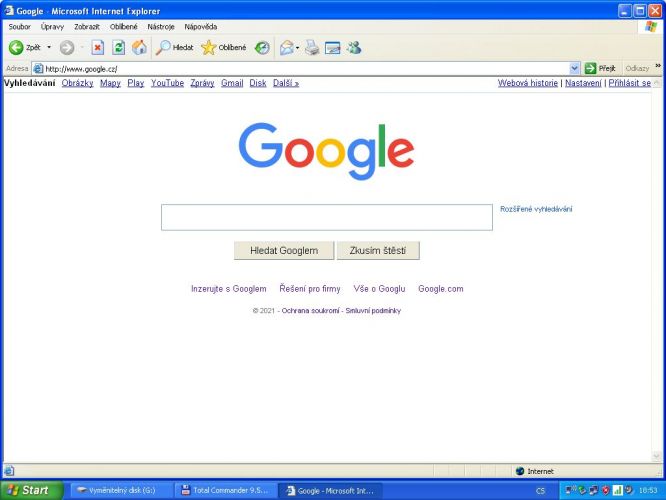Expand the Mail icon dropdown arrow

pos(297,48)
